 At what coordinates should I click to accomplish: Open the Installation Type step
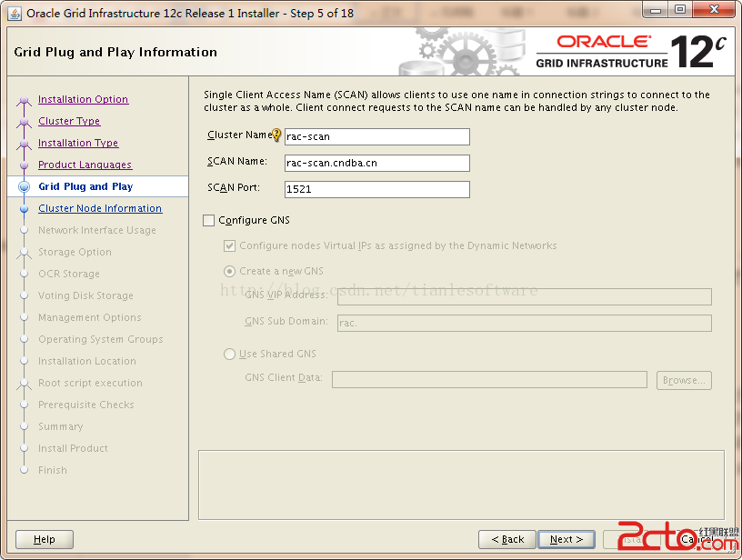pos(78,143)
